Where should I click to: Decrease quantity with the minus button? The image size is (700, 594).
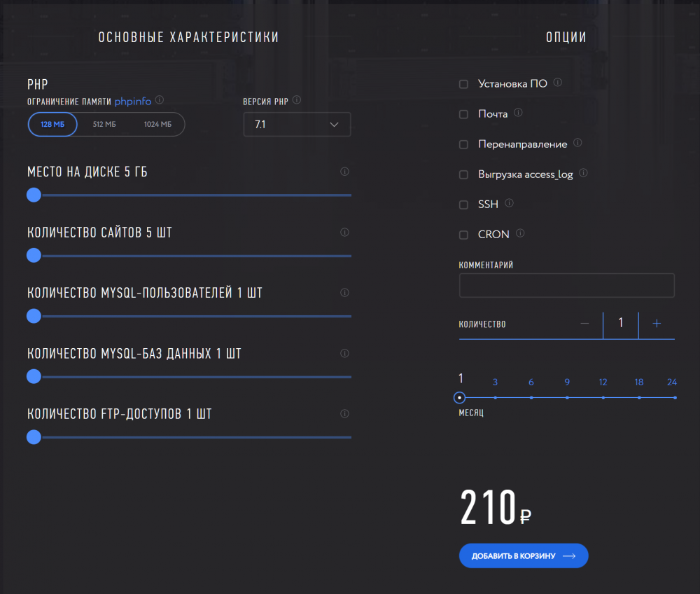[584, 324]
